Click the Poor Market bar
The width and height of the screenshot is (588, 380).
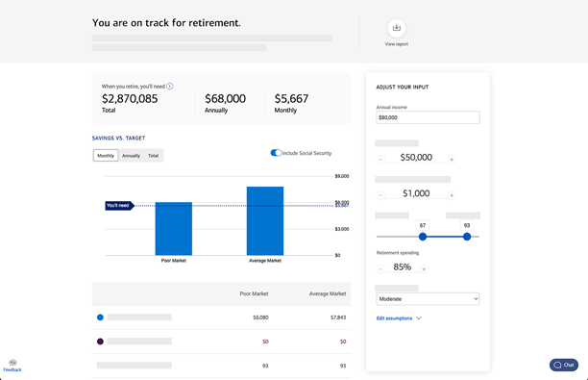174,229
